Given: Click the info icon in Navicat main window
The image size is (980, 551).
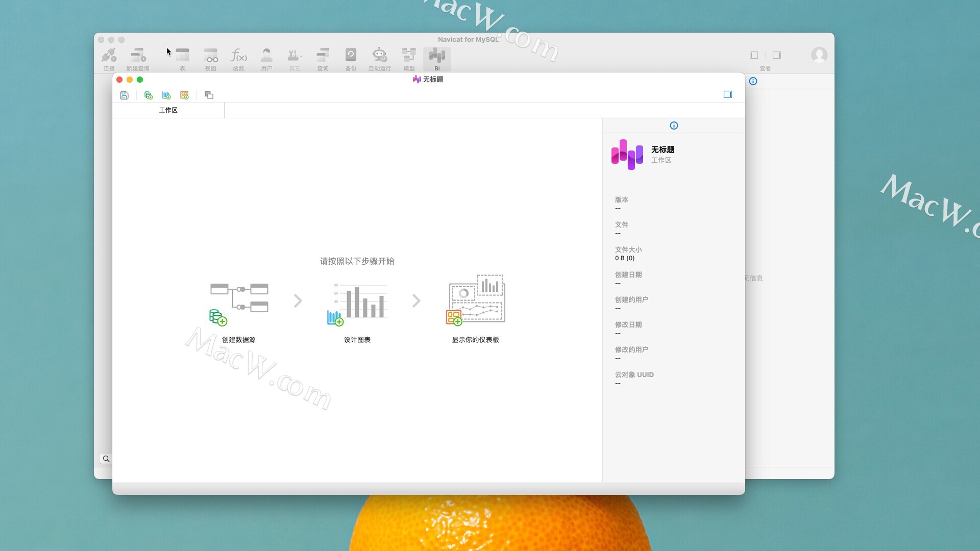Looking at the screenshot, I should 753,81.
